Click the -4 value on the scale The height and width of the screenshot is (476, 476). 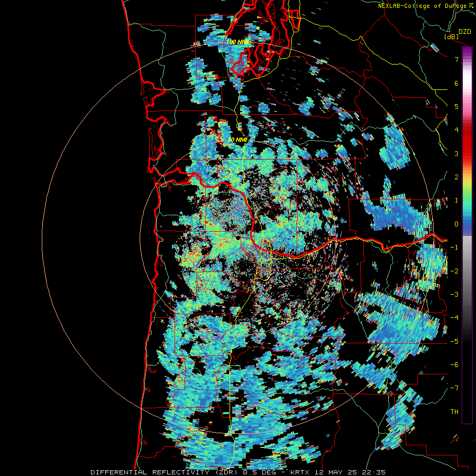(x=454, y=317)
